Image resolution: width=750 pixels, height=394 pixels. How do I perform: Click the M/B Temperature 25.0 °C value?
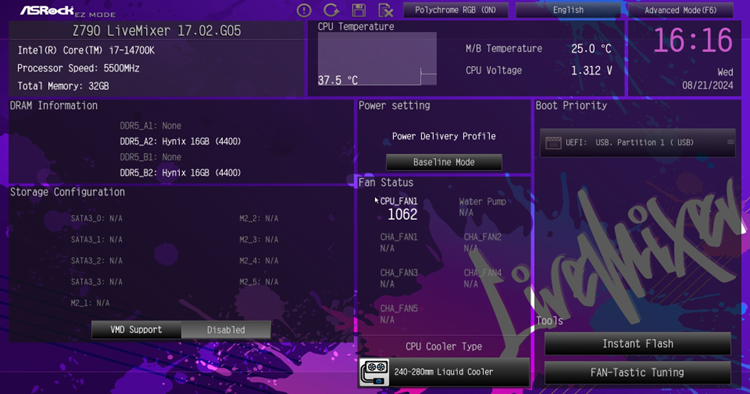(x=591, y=49)
